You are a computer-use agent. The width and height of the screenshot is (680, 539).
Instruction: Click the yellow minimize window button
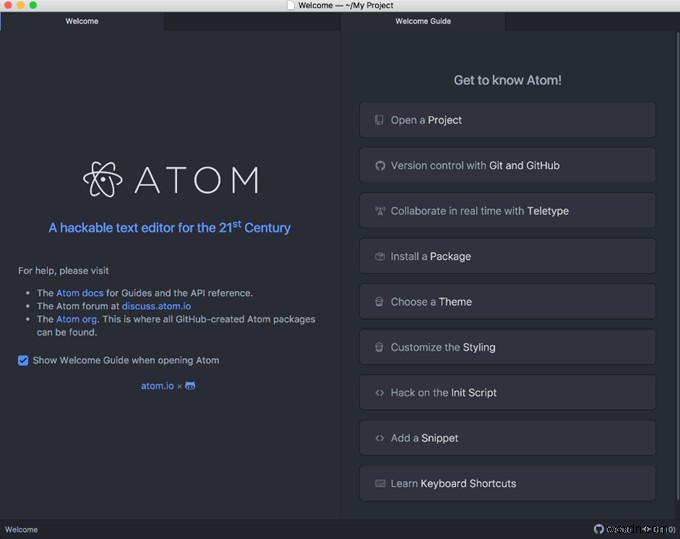20,5
